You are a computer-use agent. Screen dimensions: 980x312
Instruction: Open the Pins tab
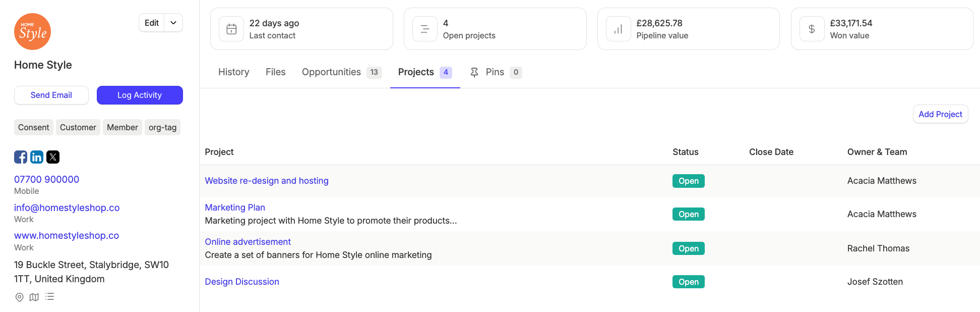pyautogui.click(x=496, y=72)
